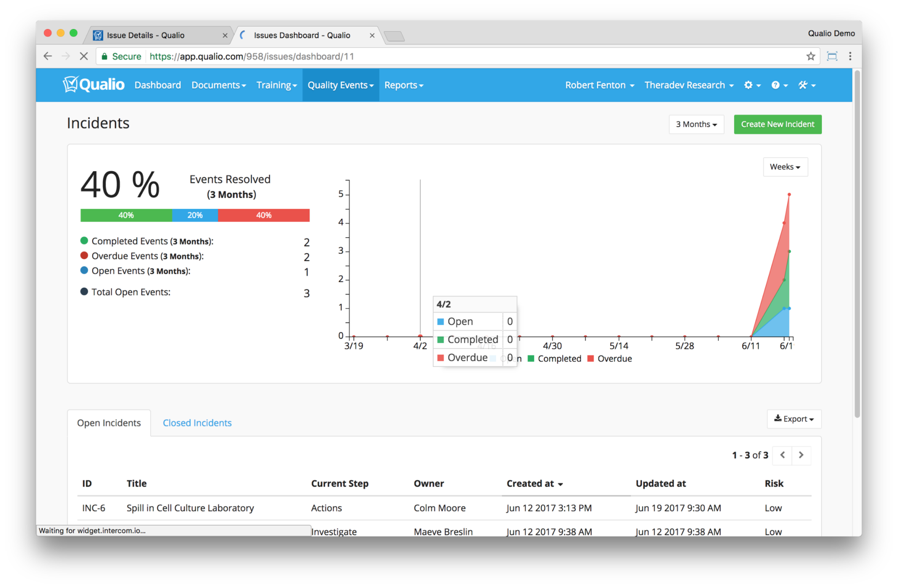Open the Quality Events menu
This screenshot has width=898, height=588.
340,85
